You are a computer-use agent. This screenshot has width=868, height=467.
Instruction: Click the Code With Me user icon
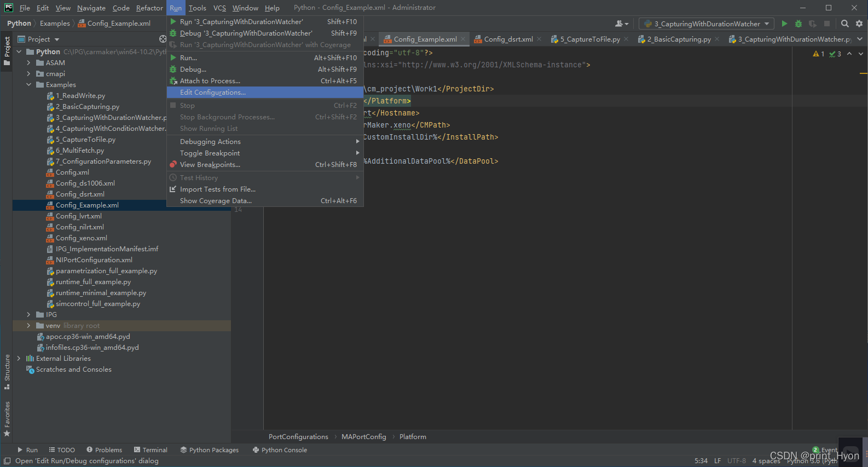pos(622,24)
